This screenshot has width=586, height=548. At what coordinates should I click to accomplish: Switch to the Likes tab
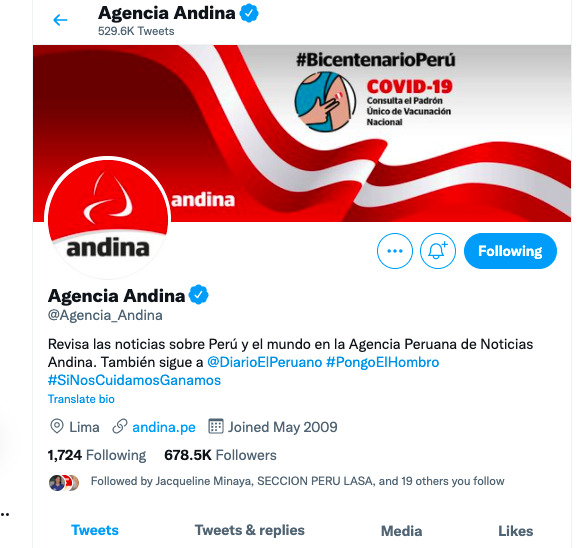click(x=515, y=531)
